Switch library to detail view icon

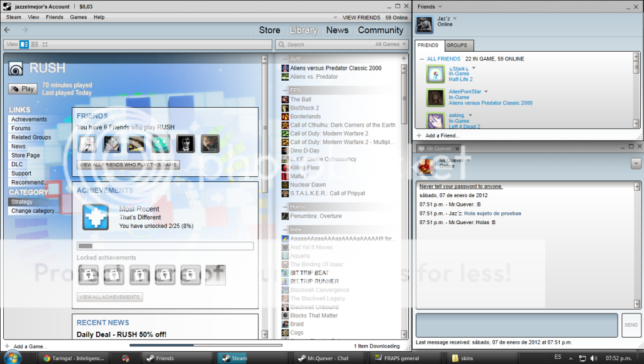click(25, 45)
